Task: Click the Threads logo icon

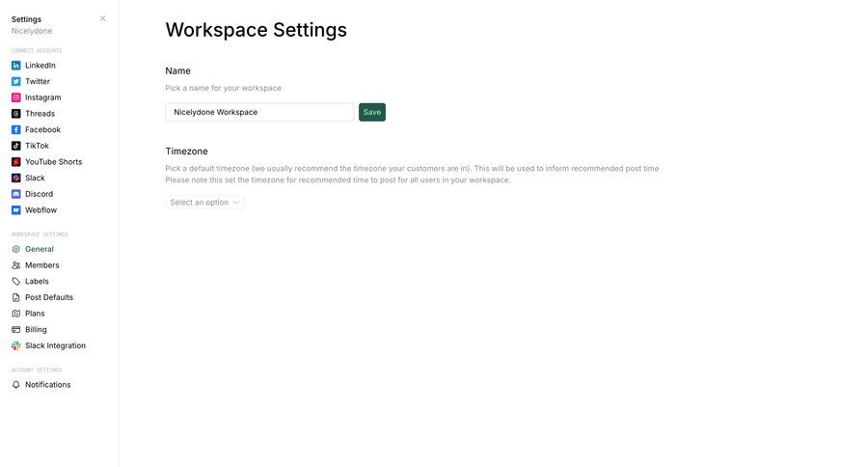Action: click(x=16, y=114)
